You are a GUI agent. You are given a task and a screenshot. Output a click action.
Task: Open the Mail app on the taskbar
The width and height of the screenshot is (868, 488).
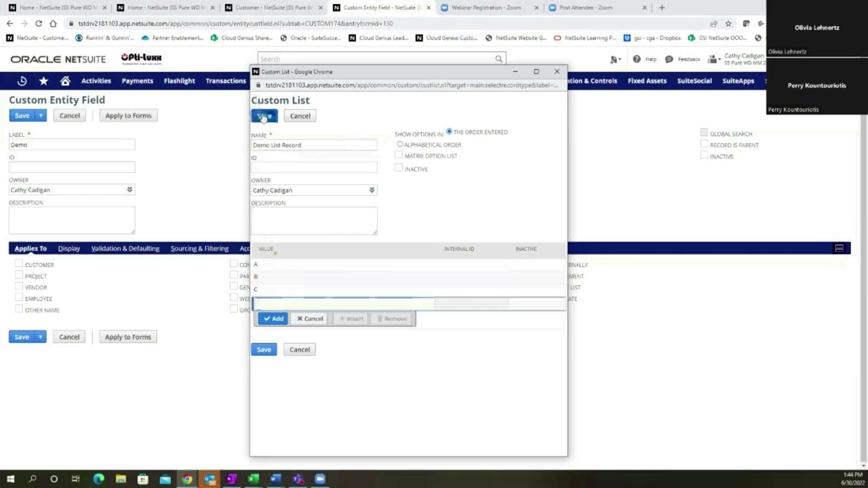click(165, 479)
